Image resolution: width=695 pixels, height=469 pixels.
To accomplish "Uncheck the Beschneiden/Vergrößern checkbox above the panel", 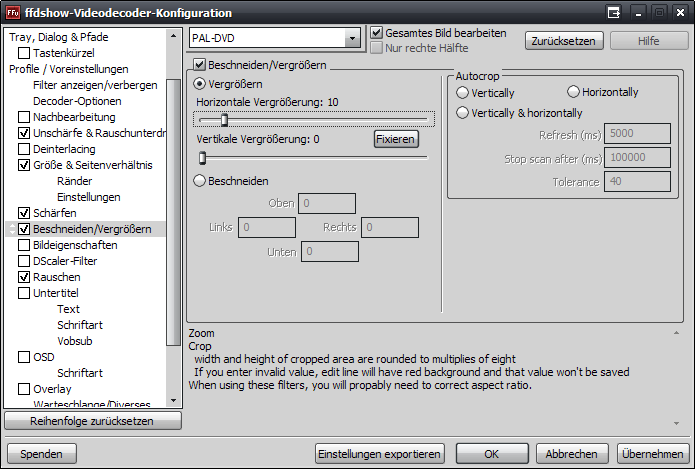I will click(199, 65).
